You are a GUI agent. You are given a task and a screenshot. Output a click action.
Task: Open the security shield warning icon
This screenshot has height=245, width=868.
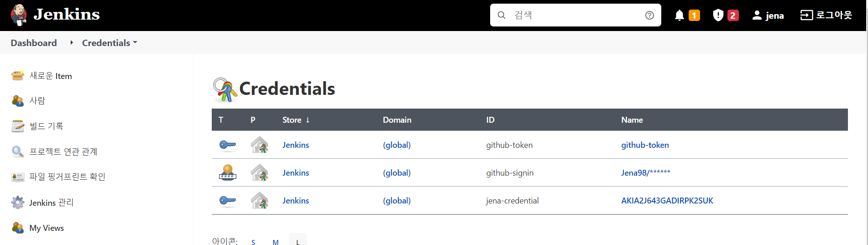pyautogui.click(x=718, y=15)
